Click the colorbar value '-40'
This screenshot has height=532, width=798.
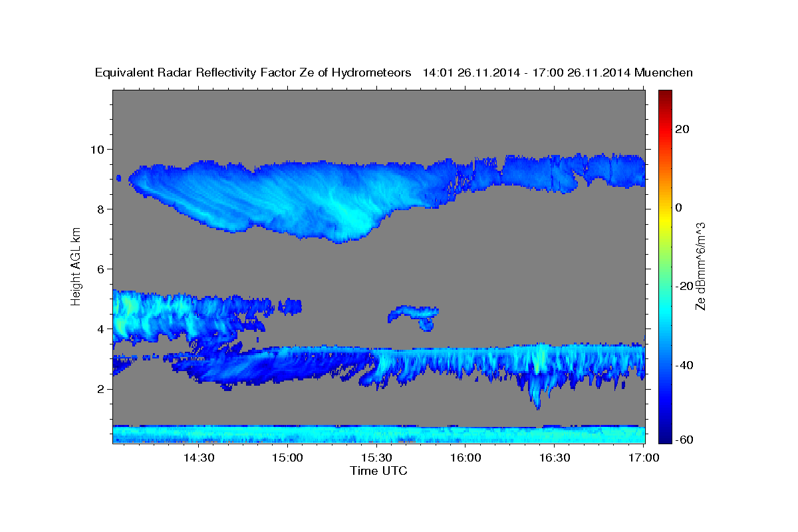point(684,364)
